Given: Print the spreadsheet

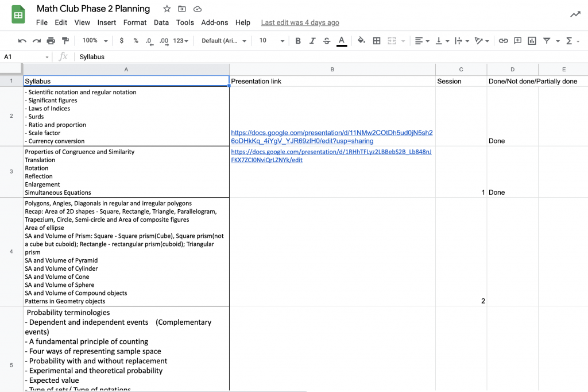Looking at the screenshot, I should click(x=51, y=41).
